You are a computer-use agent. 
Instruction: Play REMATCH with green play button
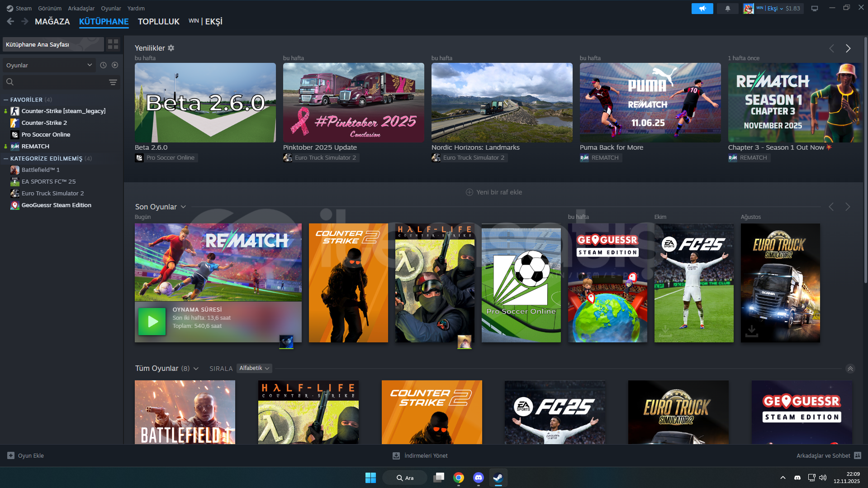coord(152,322)
